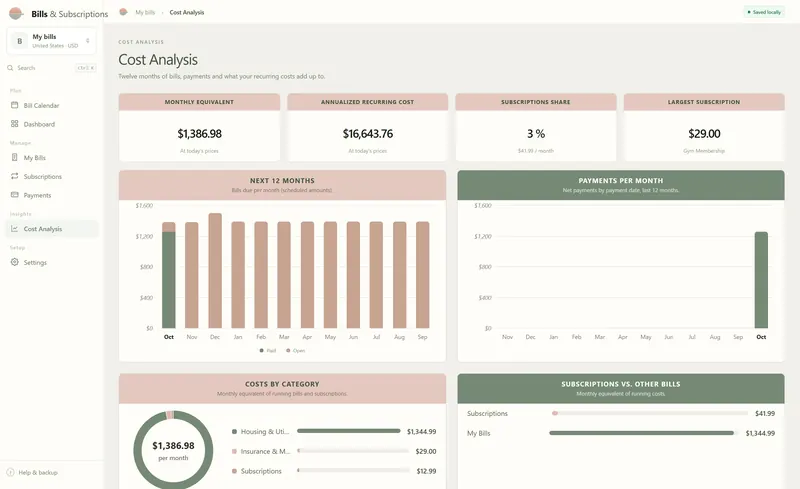Click the Subscriptions $41.99 progress bar
800x489 pixels.
(x=649, y=413)
